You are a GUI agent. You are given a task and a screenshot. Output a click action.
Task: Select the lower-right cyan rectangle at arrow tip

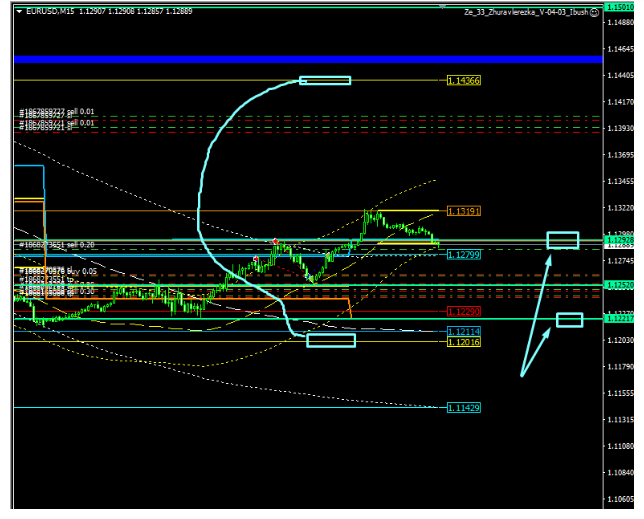coord(569,320)
